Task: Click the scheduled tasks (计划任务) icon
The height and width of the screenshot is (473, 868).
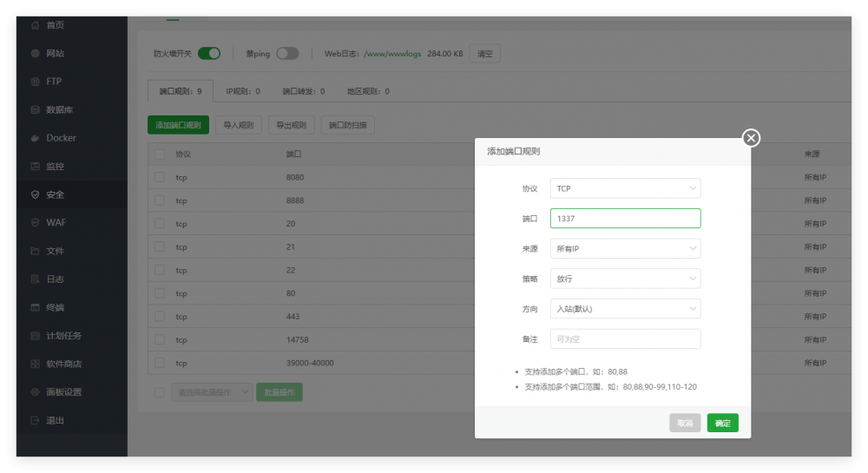Action: 35,336
